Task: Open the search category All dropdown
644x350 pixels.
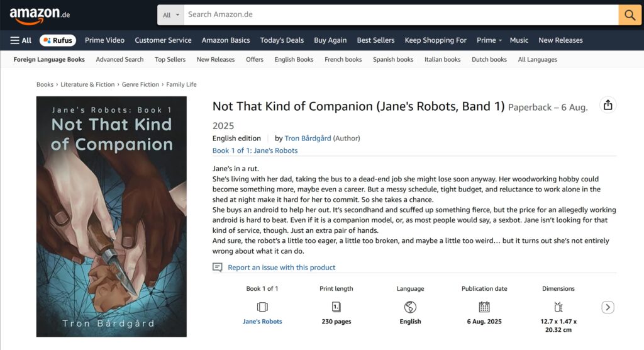Action: pyautogui.click(x=170, y=14)
